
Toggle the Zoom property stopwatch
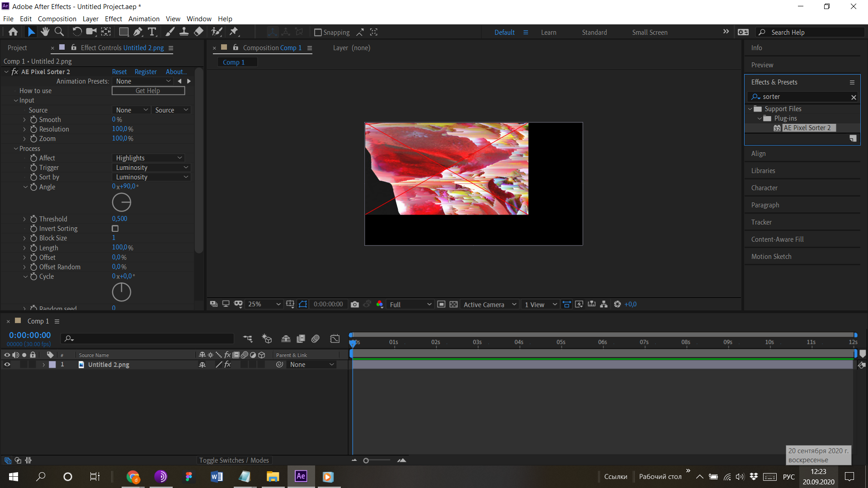[x=33, y=139]
